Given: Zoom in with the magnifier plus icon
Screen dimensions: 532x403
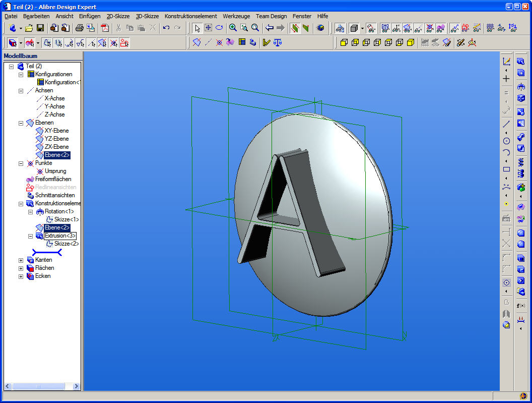Looking at the screenshot, I should 233,28.
